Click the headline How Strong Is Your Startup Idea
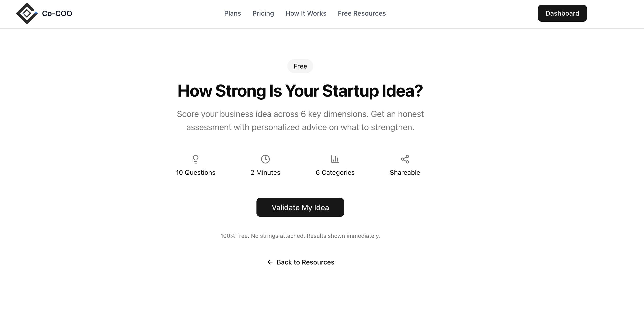644x324 pixels. (x=300, y=91)
